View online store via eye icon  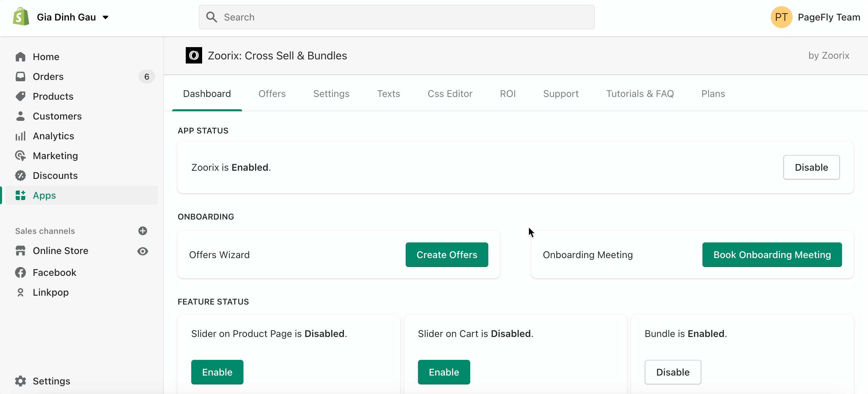143,251
